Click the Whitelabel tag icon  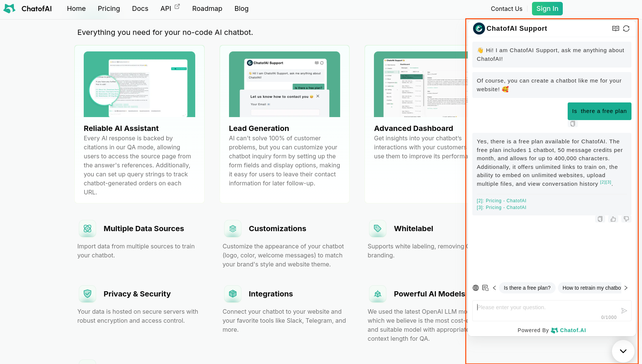[378, 229]
